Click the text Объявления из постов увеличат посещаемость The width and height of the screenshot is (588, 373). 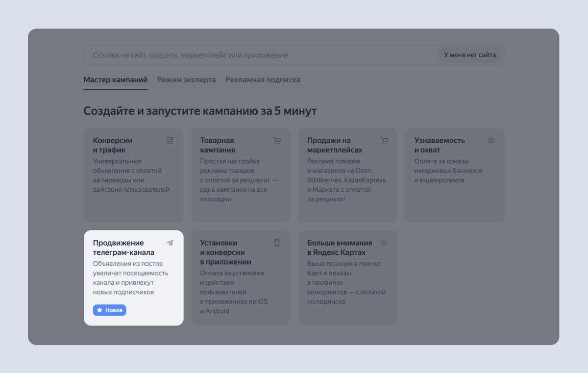pyautogui.click(x=131, y=278)
